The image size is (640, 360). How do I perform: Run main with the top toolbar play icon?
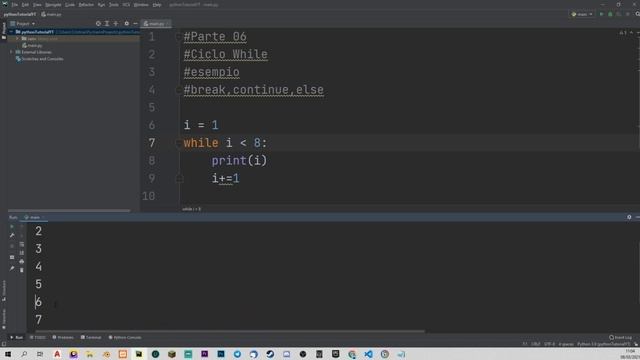tap(601, 14)
